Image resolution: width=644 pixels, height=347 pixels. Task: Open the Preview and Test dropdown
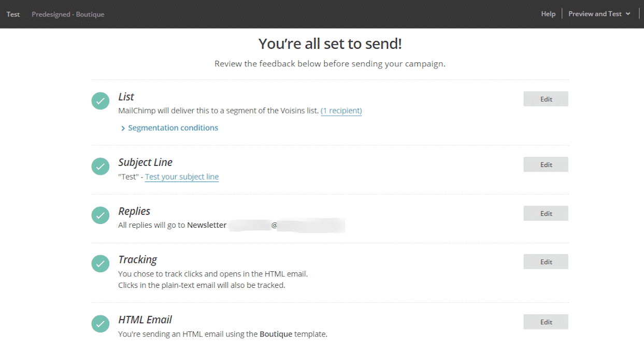pos(599,14)
